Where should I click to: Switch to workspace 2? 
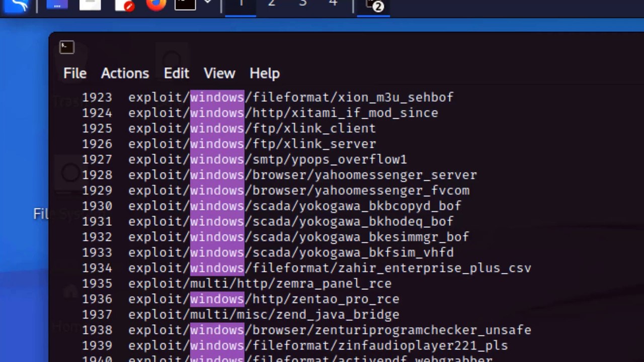click(x=271, y=4)
